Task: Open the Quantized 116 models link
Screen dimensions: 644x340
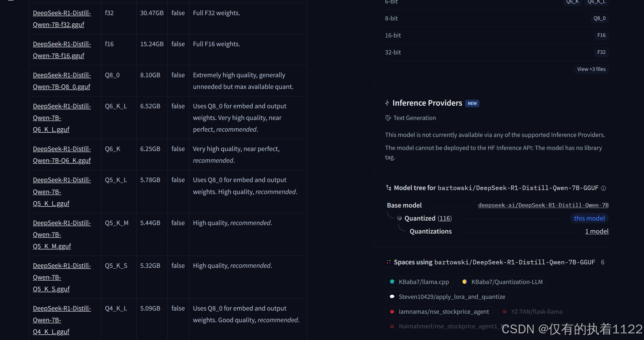Action: click(445, 218)
